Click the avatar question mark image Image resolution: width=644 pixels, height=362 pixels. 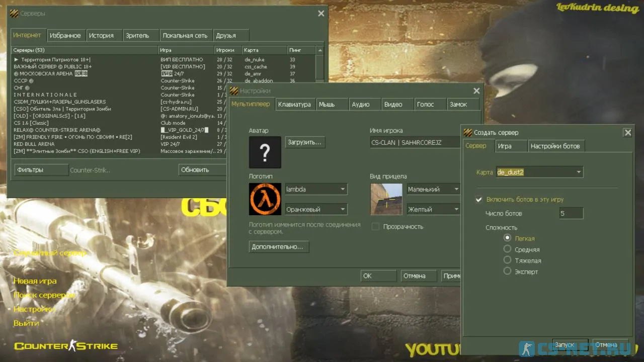265,152
